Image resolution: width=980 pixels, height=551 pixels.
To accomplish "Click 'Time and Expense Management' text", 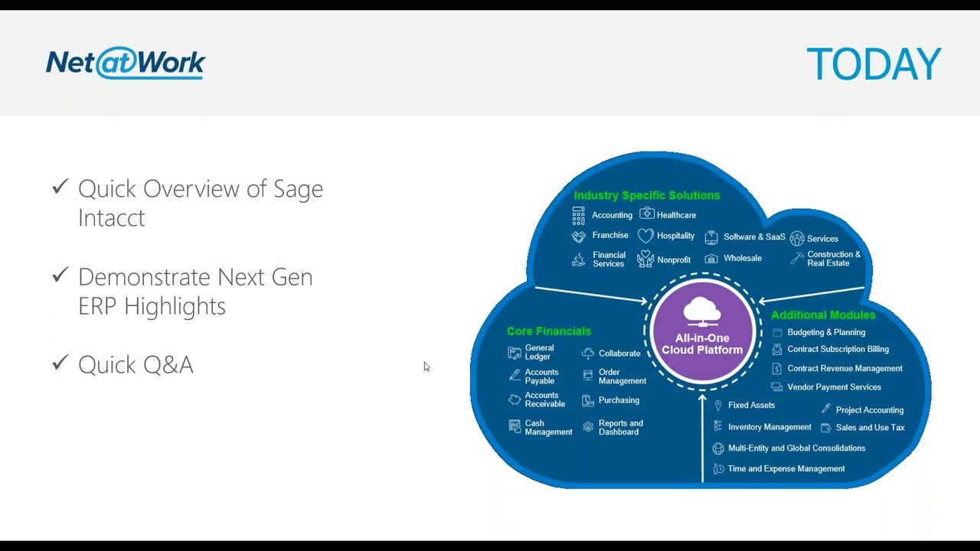I will [786, 469].
